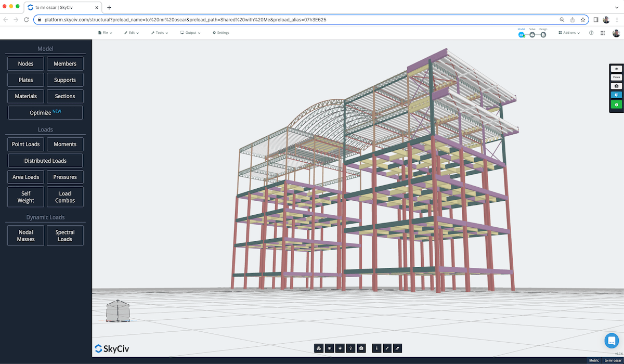
Task: Open the Add-ons dropdown
Action: click(x=569, y=32)
